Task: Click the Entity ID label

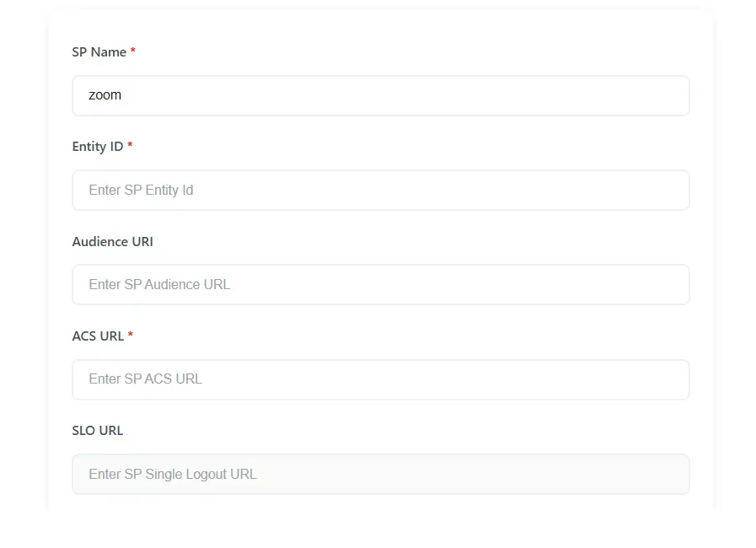Action: [95, 146]
